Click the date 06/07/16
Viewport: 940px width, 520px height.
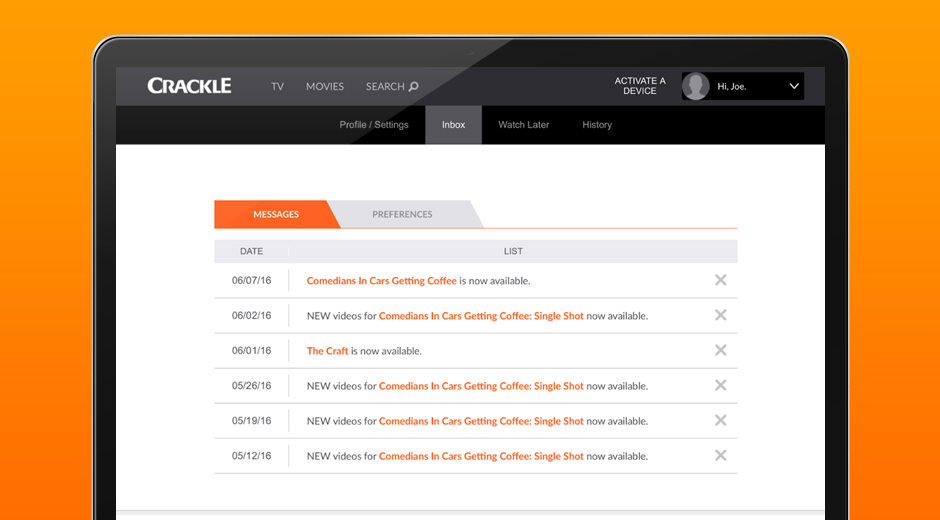[x=251, y=280]
